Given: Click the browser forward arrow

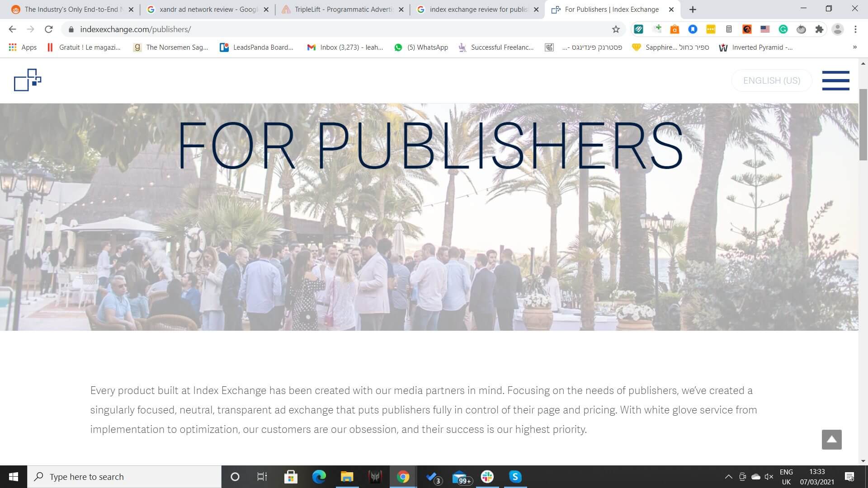Looking at the screenshot, I should 30,29.
